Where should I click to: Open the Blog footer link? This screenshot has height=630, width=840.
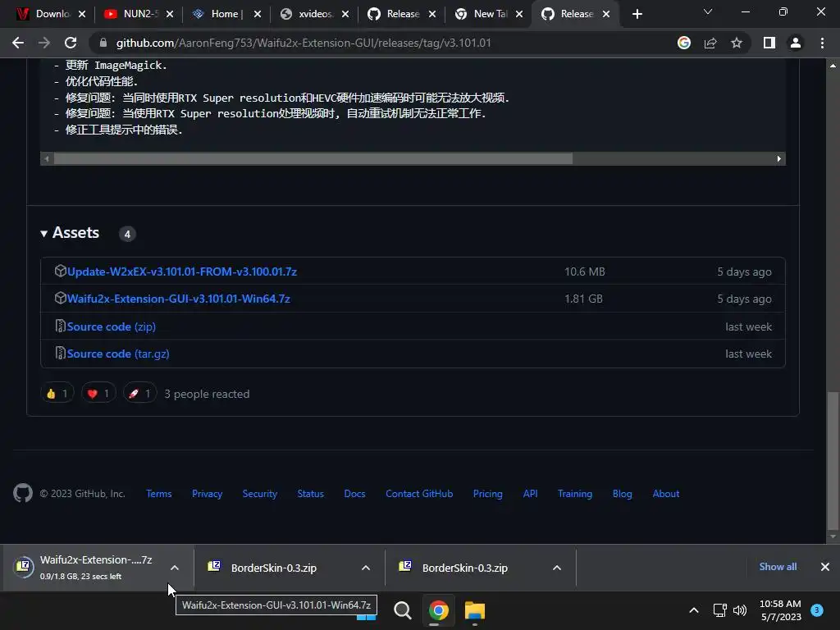pyautogui.click(x=623, y=494)
